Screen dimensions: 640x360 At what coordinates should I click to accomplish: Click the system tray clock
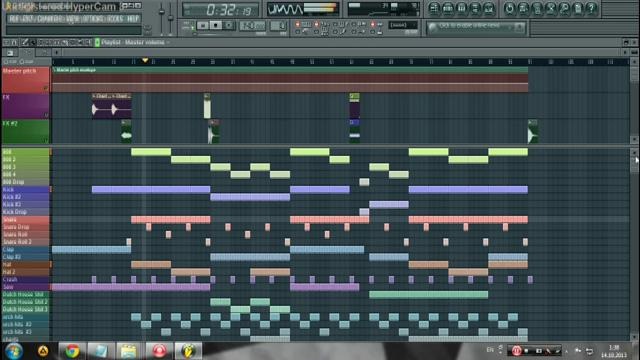(x=614, y=351)
